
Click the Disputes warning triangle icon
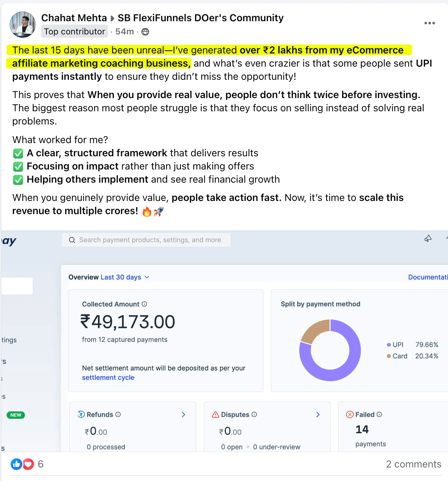216,414
